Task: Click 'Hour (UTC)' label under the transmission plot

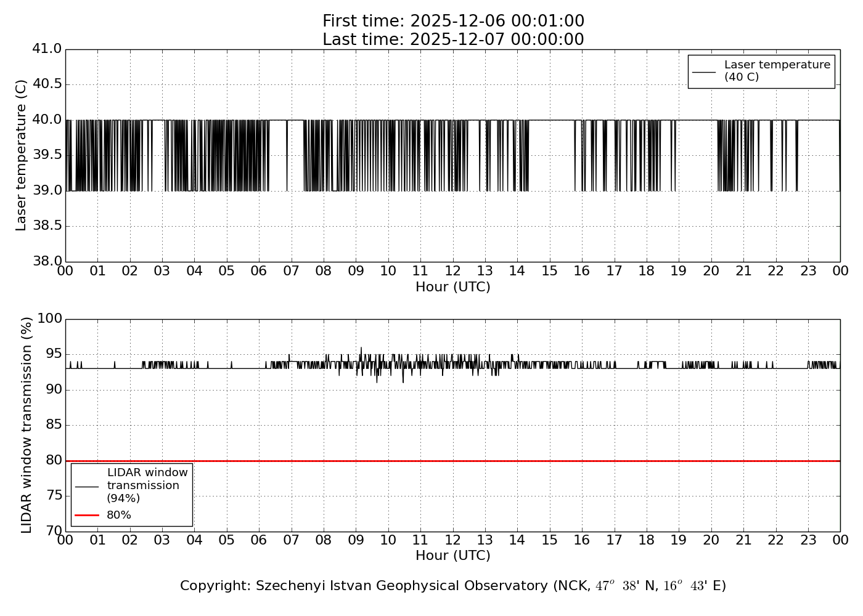Action: click(453, 556)
